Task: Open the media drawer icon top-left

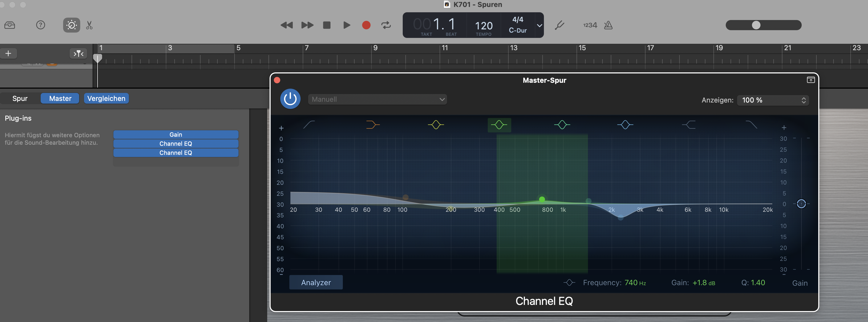Action: 10,25
